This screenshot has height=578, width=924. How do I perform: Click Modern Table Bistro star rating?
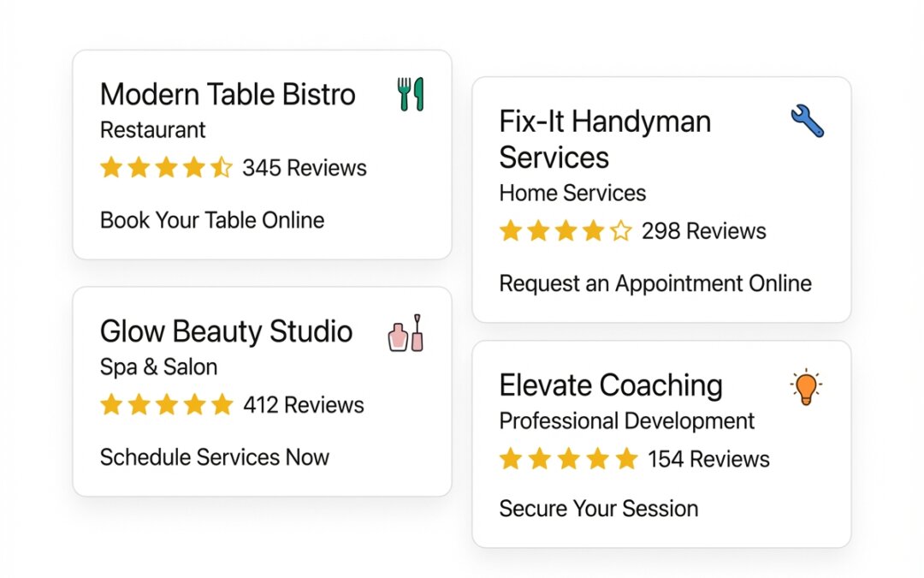166,168
